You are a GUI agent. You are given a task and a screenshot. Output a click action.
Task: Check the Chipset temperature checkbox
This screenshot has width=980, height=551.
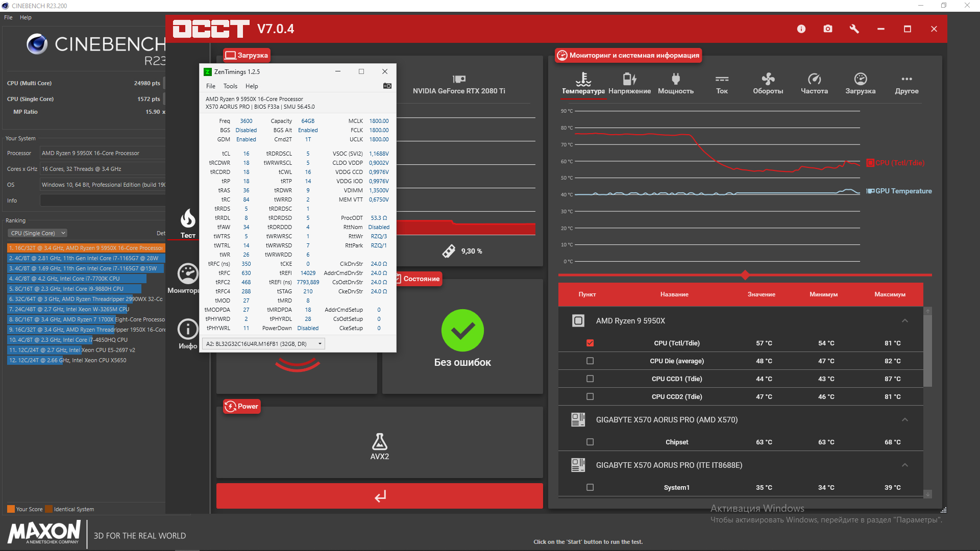(x=590, y=442)
